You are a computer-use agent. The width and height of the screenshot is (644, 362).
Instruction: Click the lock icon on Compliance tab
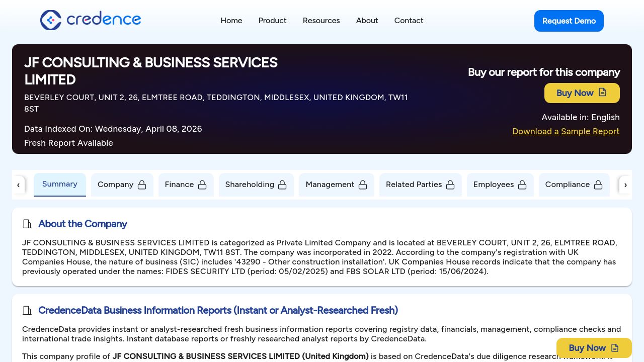(x=598, y=185)
